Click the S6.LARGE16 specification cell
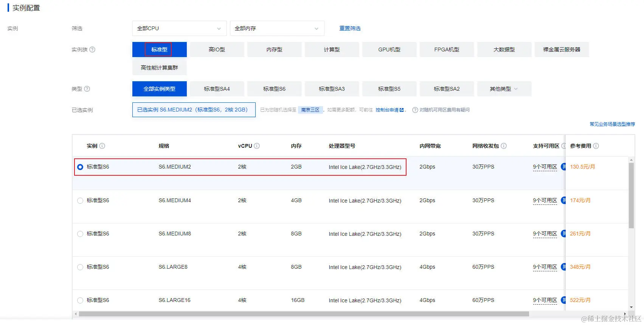 [x=174, y=300]
